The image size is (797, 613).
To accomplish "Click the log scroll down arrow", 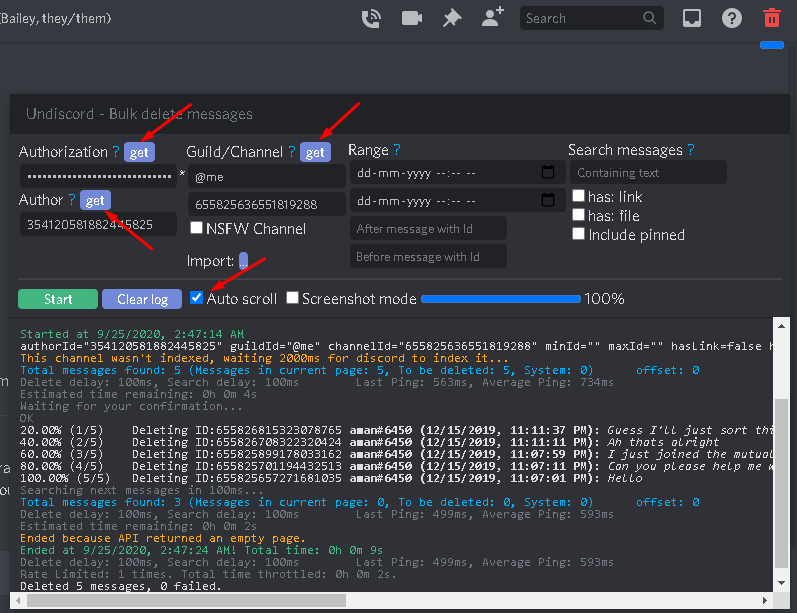I will pyautogui.click(x=781, y=583).
